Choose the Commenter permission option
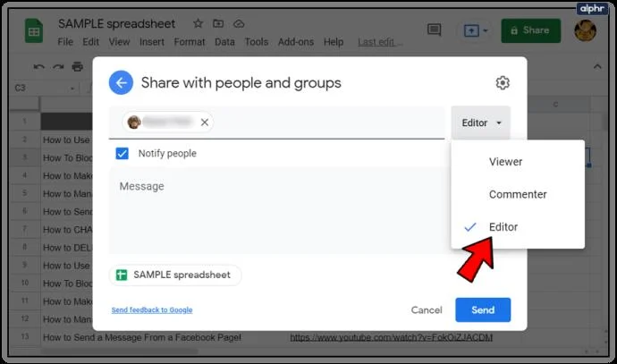 [x=518, y=194]
